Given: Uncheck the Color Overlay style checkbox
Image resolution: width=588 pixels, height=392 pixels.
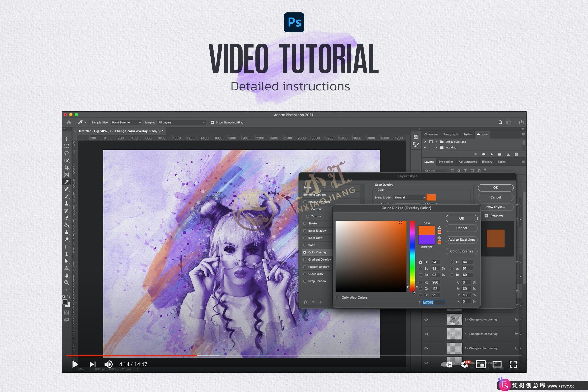Looking at the screenshot, I should (305, 252).
